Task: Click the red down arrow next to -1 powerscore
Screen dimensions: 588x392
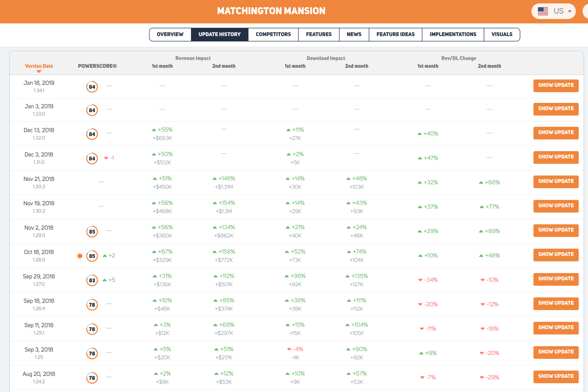Action: 106,158
